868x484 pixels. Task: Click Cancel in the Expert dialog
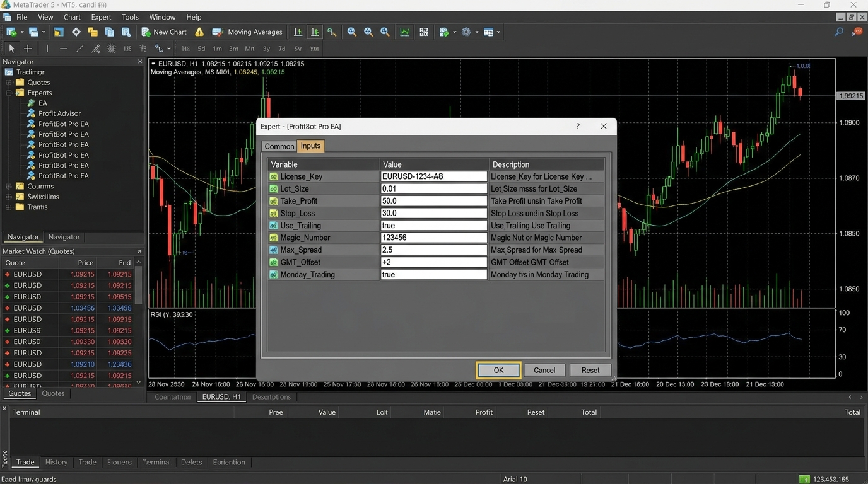pos(544,370)
